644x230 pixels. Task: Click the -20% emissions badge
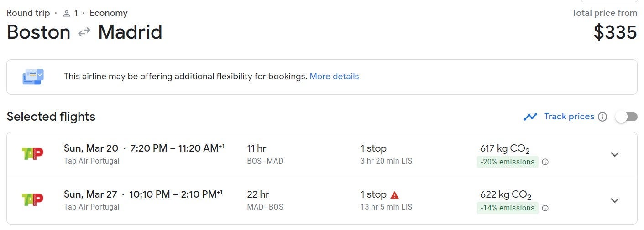pos(507,162)
